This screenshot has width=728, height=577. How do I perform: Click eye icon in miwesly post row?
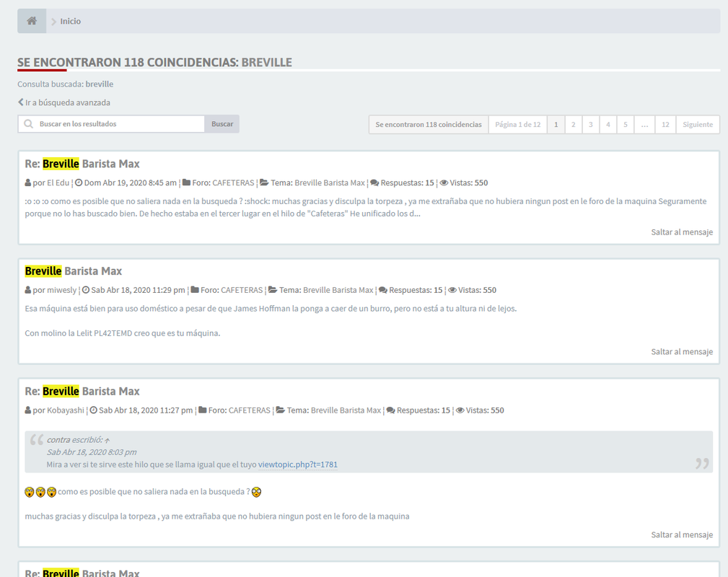click(452, 290)
